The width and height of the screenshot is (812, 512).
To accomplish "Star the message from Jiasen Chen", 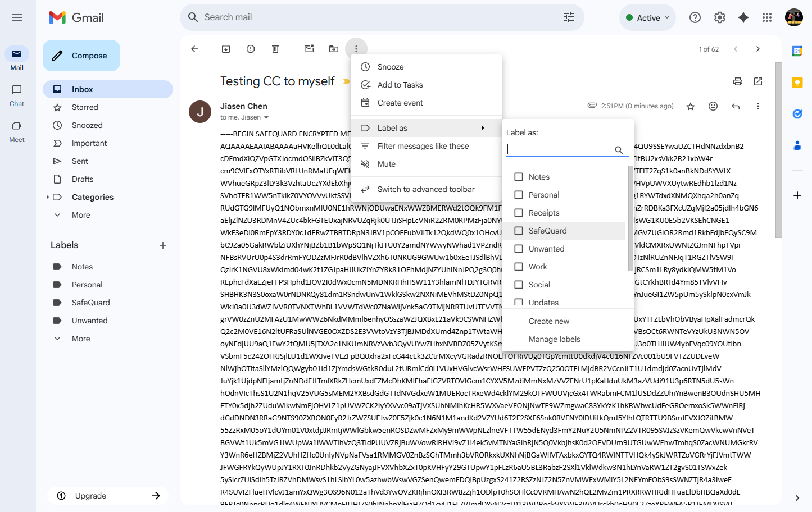I will [691, 106].
